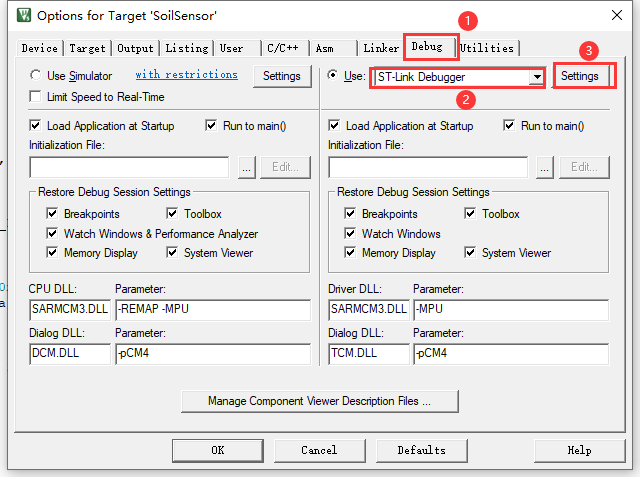This screenshot has width=640, height=477.
Task: Click Manage Component Viewer Description Files
Action: pyautogui.click(x=319, y=401)
